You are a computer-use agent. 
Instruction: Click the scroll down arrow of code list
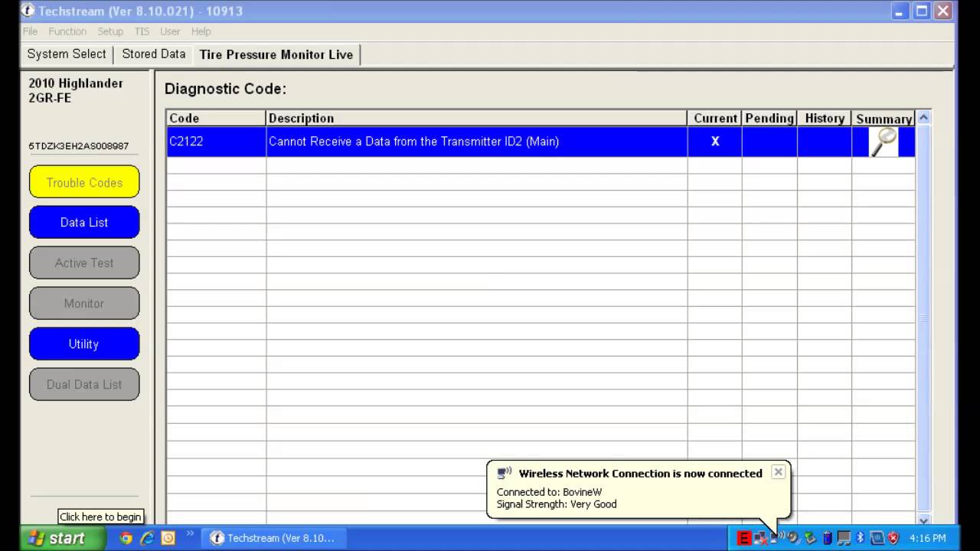(923, 520)
